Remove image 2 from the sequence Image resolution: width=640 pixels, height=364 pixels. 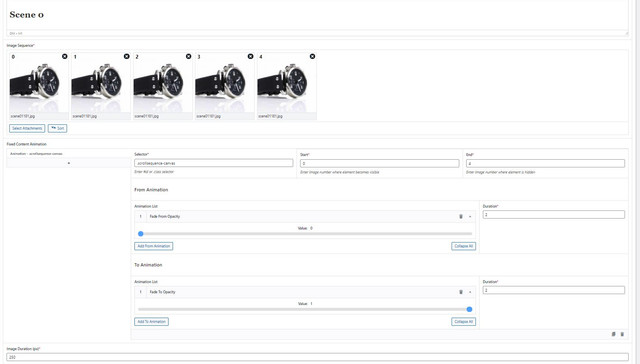(x=189, y=56)
